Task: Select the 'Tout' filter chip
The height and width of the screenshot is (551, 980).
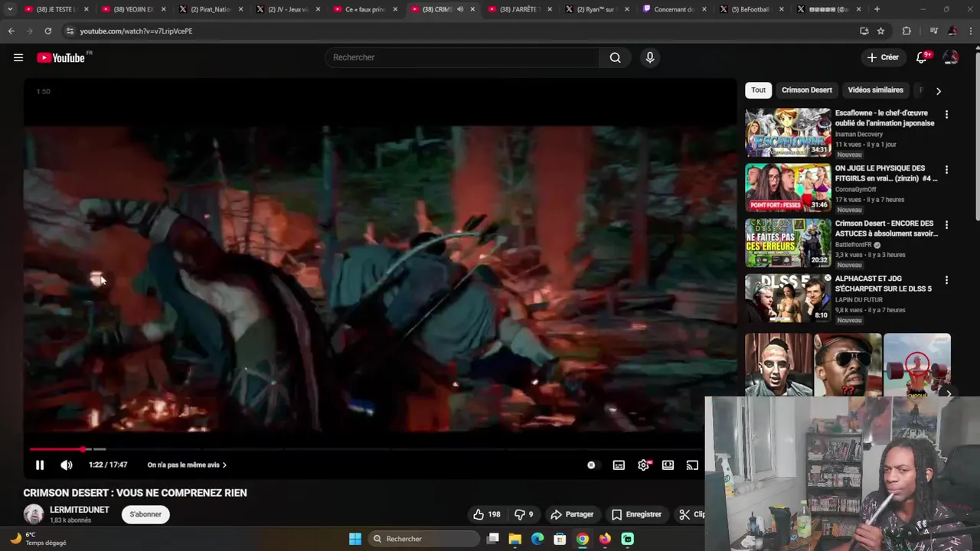Action: (758, 90)
